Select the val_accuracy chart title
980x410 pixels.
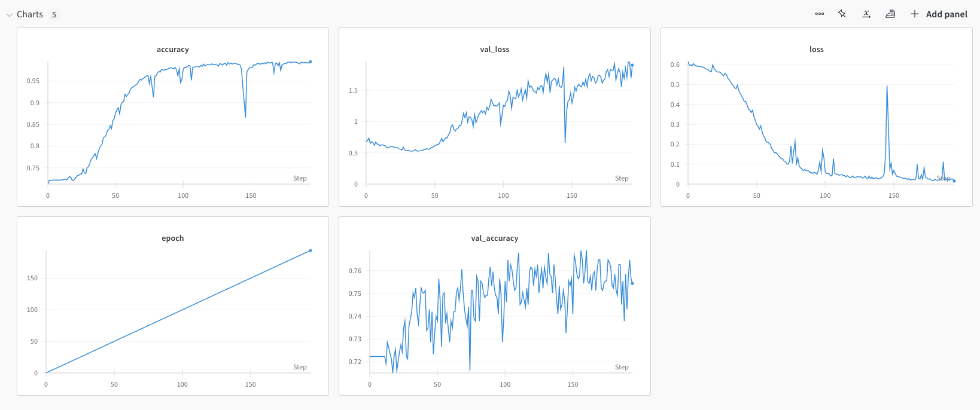495,238
